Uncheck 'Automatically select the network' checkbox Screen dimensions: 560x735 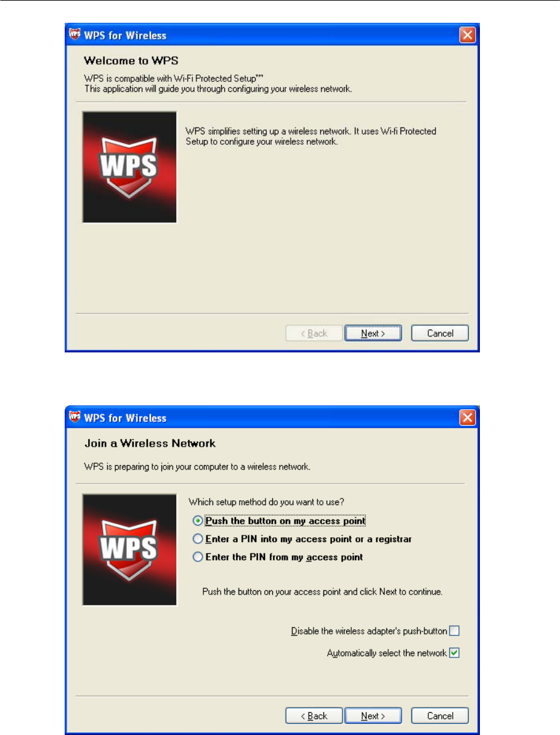click(x=454, y=652)
